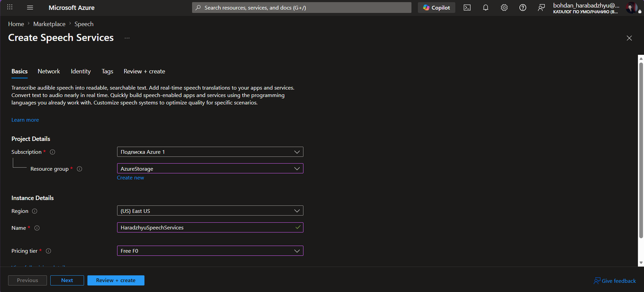Open the help question mark menu
The width and height of the screenshot is (644, 292).
[523, 8]
